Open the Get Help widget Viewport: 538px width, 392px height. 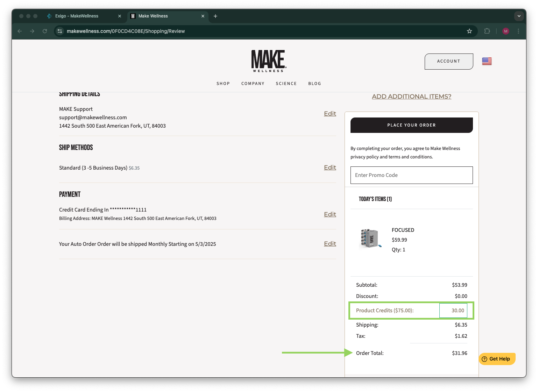pos(497,359)
